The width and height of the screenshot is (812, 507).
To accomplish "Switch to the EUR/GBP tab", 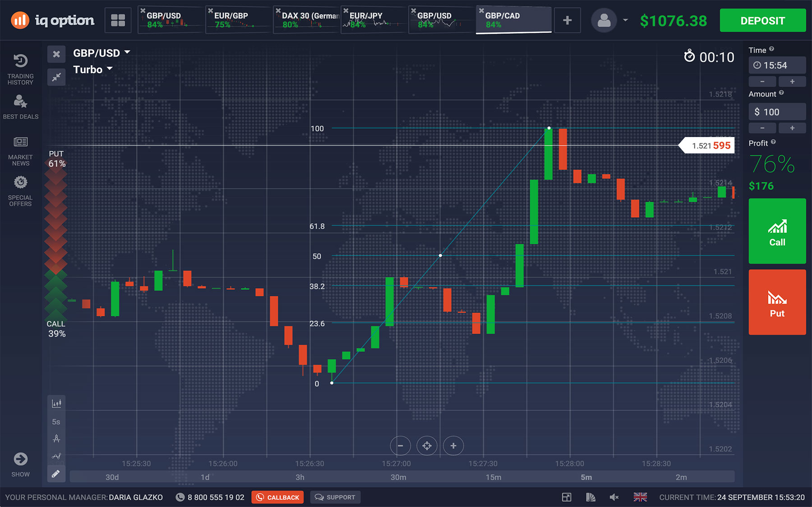I will click(x=238, y=20).
